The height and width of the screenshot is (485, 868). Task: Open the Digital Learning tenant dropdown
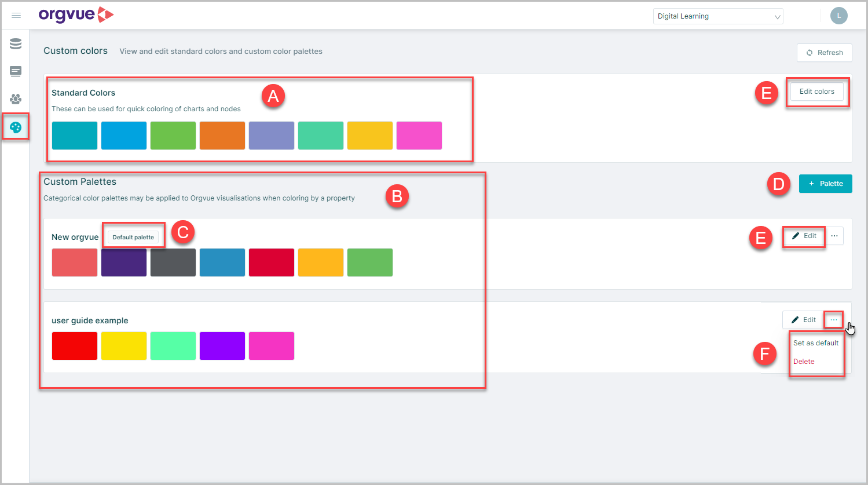(718, 16)
